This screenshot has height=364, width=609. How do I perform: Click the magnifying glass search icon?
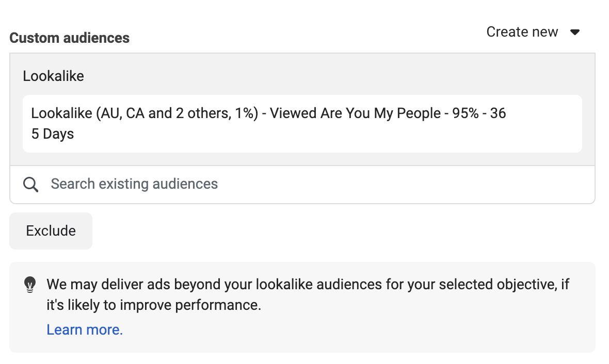30,185
